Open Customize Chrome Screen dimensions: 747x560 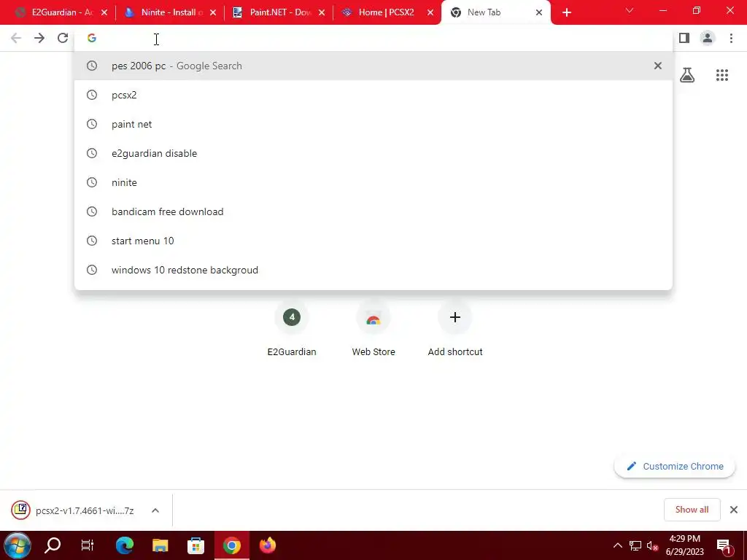click(675, 466)
